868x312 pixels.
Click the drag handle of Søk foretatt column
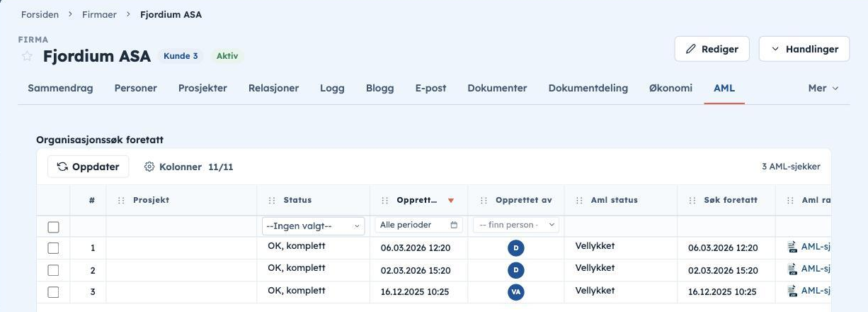click(692, 200)
